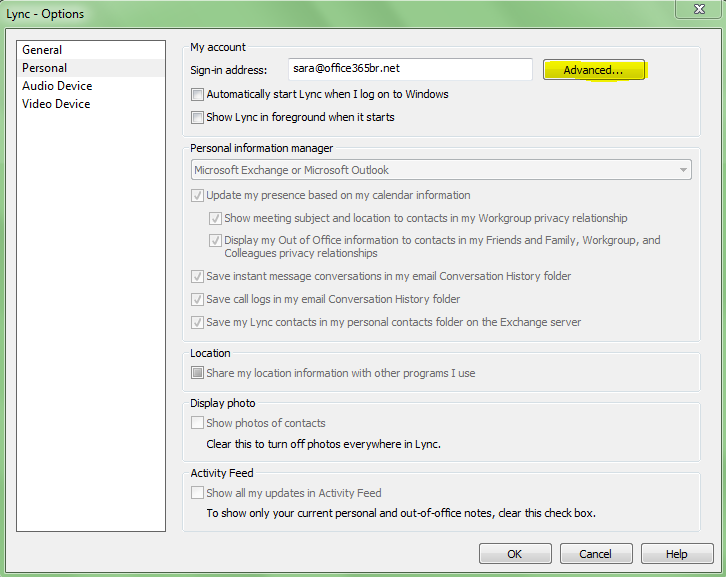The image size is (726, 577).
Task: Toggle Show Lync in foreground when it starts
Action: [197, 118]
